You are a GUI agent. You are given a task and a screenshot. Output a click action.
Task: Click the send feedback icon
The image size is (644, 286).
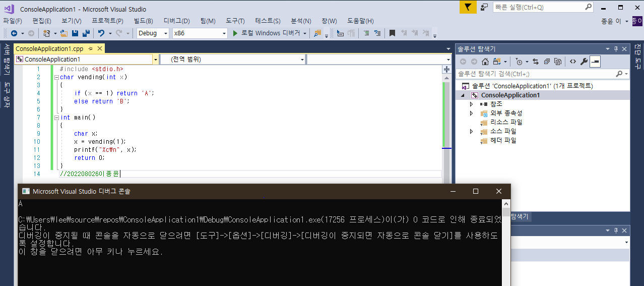(484, 7)
